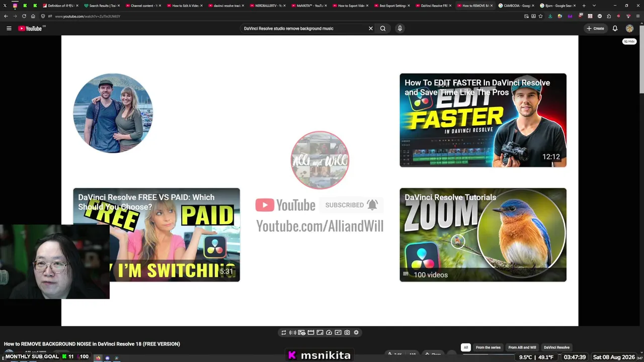
Task: Open the browser home page
Action: [x=33, y=16]
